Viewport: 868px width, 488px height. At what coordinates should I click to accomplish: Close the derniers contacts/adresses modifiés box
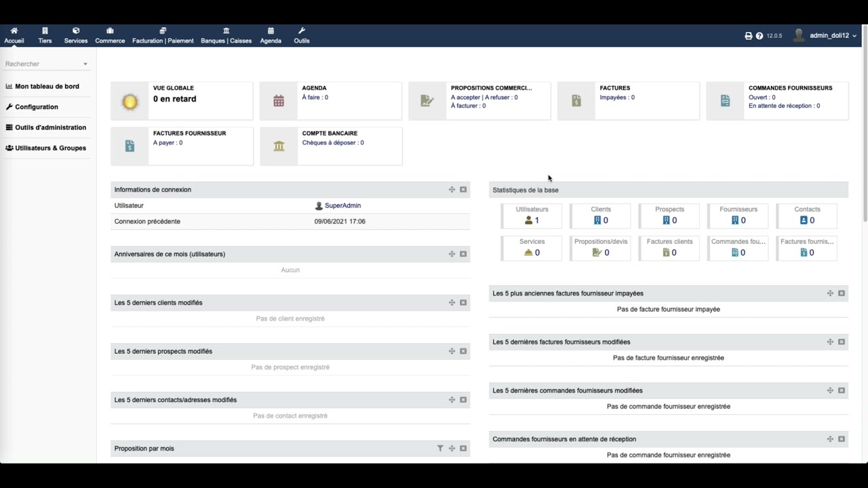pyautogui.click(x=463, y=400)
